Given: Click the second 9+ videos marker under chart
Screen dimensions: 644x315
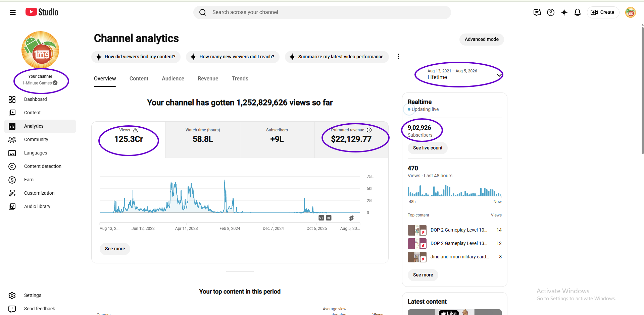Looking at the screenshot, I should 329,218.
